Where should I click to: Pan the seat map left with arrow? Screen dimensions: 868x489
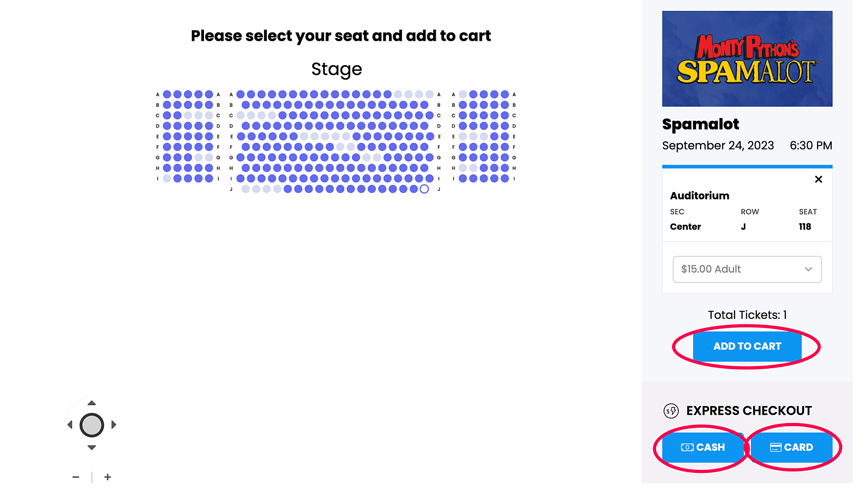70,425
